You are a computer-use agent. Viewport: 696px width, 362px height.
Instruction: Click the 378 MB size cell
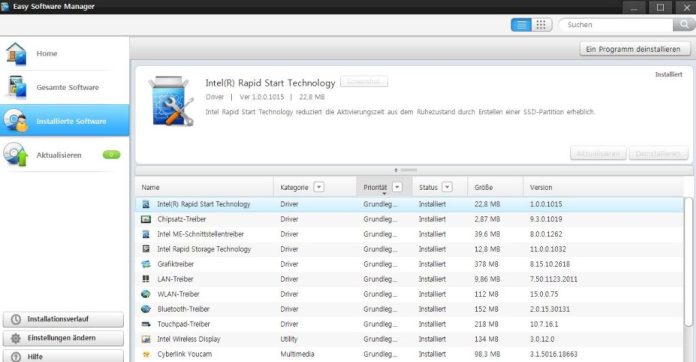click(486, 264)
